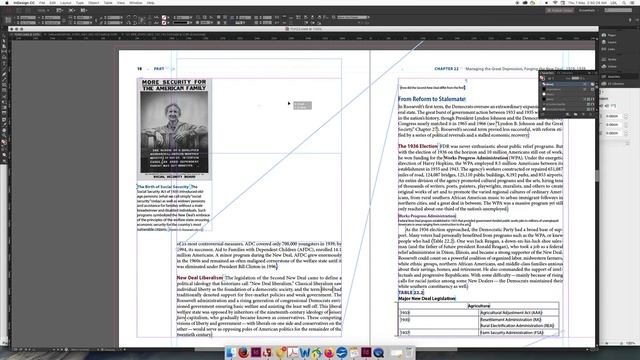
Task: Delete the swatch with the trash icon
Action: [x=590, y=115]
